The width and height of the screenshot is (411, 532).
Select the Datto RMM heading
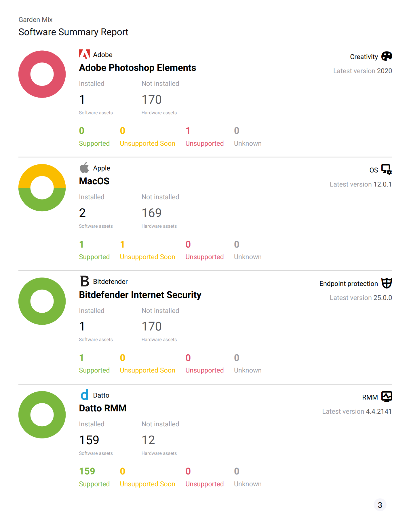pos(103,408)
